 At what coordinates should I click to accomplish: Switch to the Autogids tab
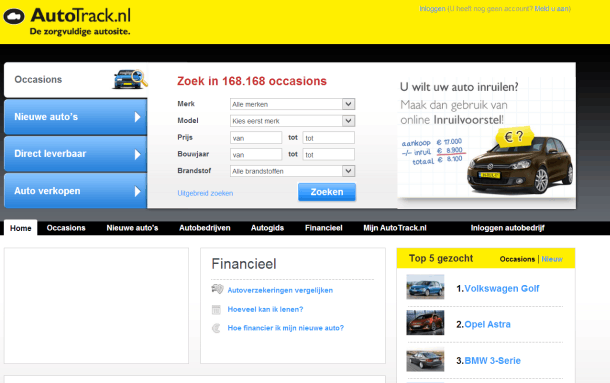point(267,228)
